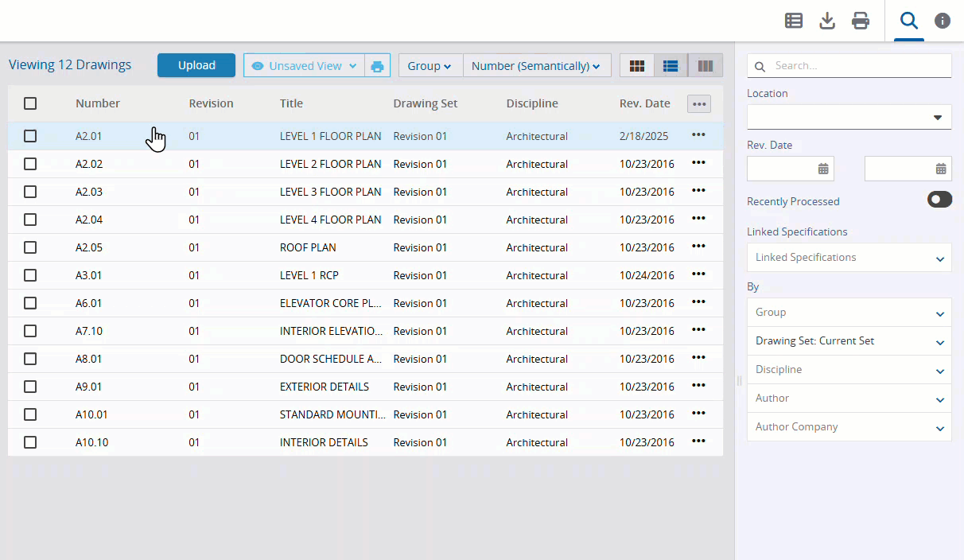Open the Group dropdown in toolbar
The height and width of the screenshot is (560, 964).
pyautogui.click(x=430, y=66)
